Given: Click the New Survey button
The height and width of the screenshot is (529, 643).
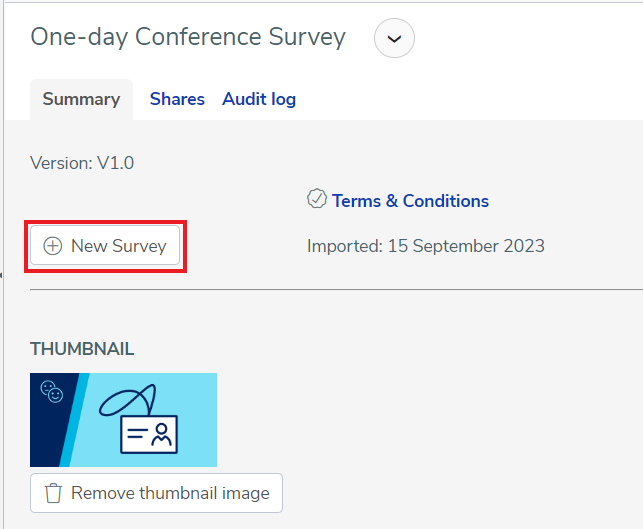Looking at the screenshot, I should click(x=105, y=246).
